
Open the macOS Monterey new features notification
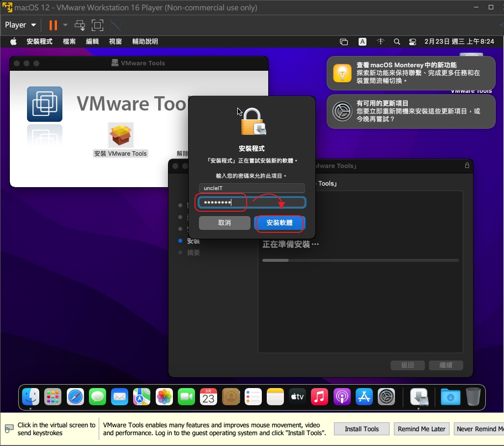coord(411,73)
